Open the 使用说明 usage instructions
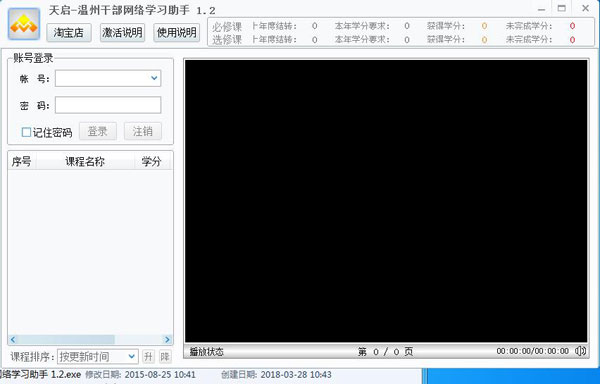The image size is (600, 384). [x=176, y=33]
